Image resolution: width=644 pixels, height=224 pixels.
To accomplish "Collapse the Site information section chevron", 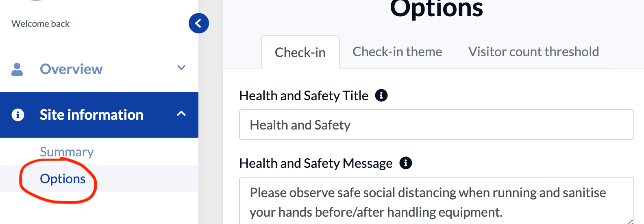I will (x=181, y=114).
